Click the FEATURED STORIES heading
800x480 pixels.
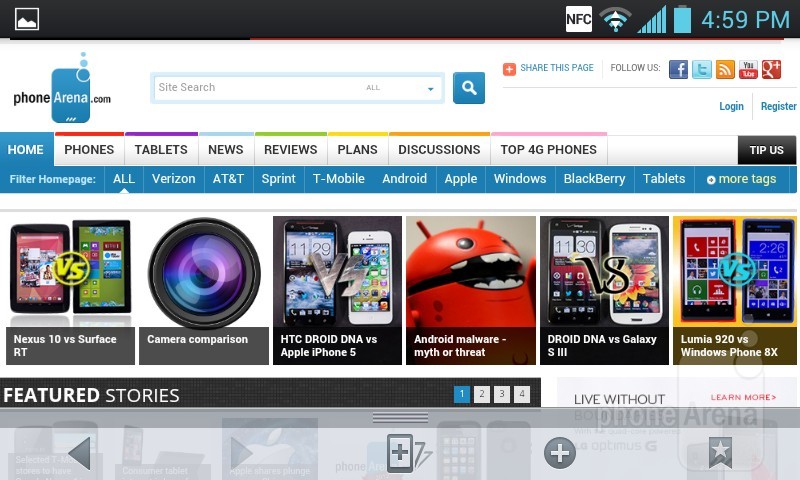(91, 395)
